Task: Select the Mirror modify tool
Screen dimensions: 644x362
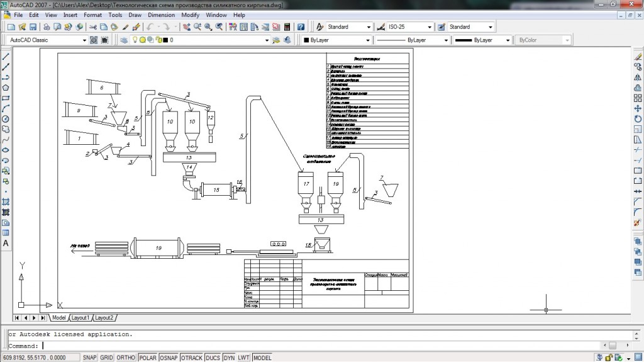Action: pyautogui.click(x=638, y=77)
